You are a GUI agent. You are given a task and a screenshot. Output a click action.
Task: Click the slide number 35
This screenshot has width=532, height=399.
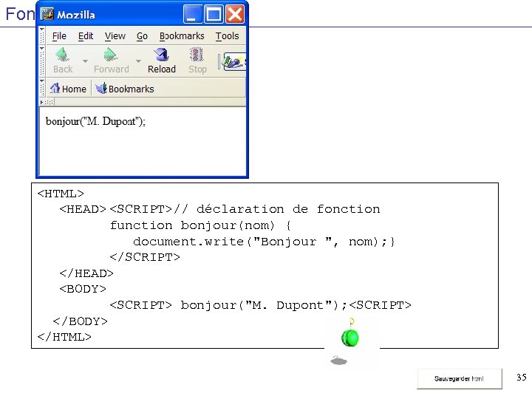click(x=522, y=378)
